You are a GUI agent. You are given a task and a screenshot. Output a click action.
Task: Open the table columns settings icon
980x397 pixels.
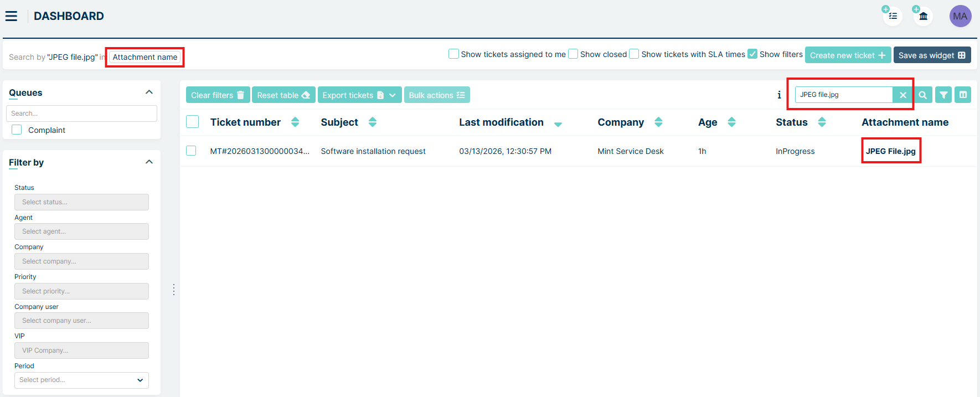pos(963,95)
